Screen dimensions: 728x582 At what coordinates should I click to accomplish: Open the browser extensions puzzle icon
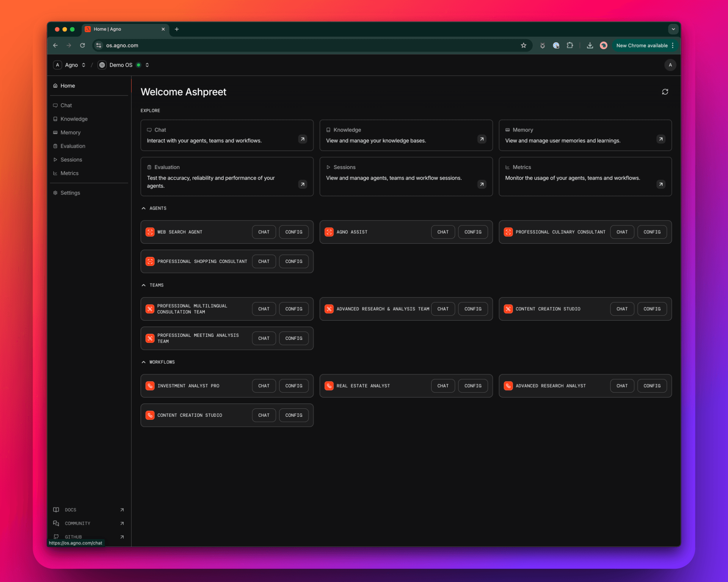[x=570, y=45]
